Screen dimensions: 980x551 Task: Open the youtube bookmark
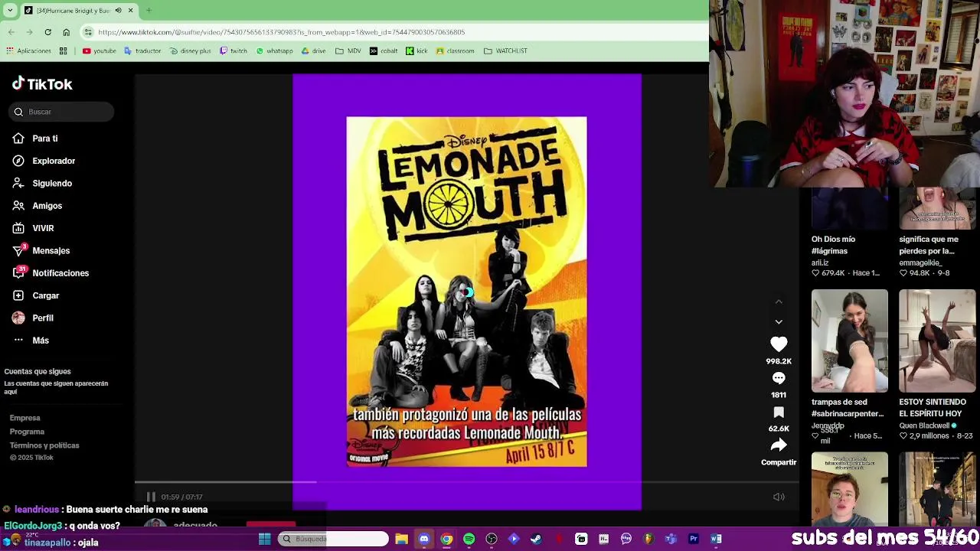tap(100, 51)
